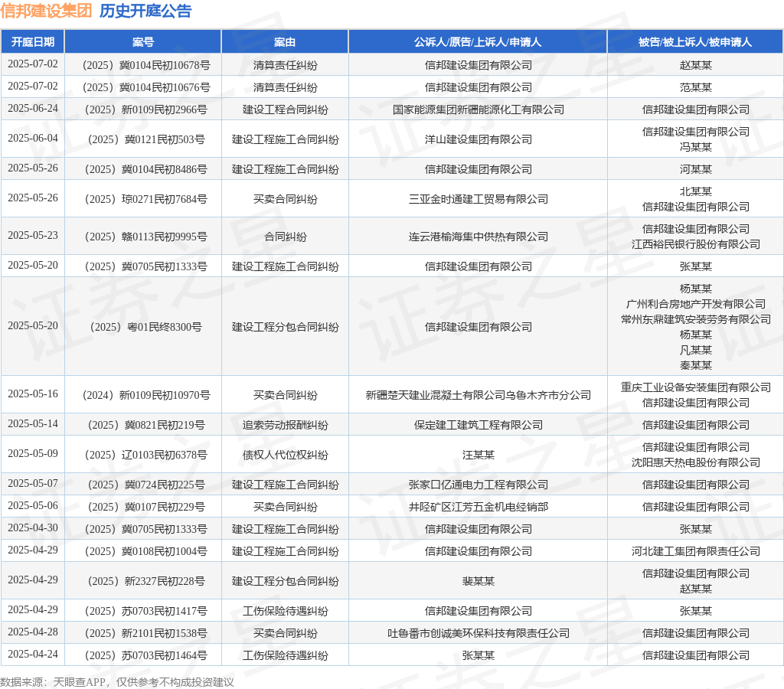Select the 案号 column header
The image size is (784, 689).
click(143, 42)
